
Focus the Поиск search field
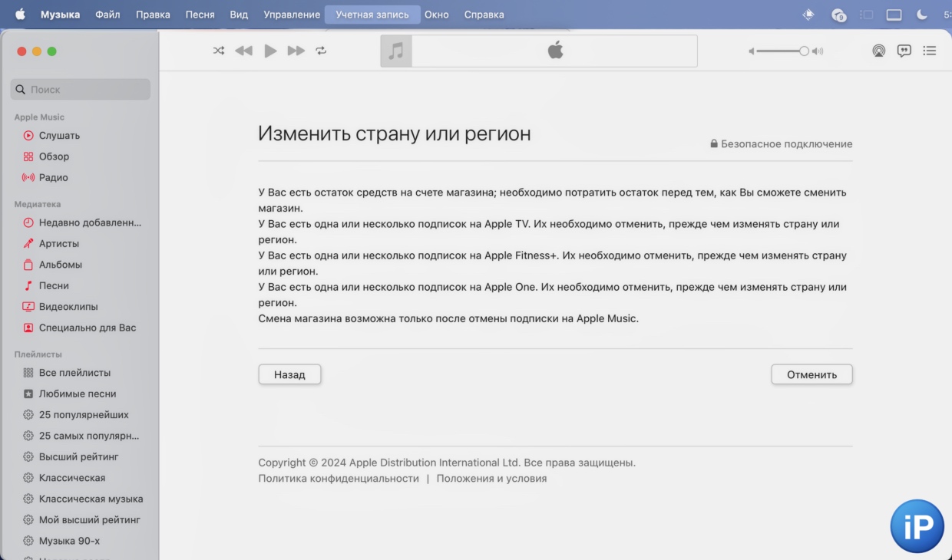click(x=81, y=89)
